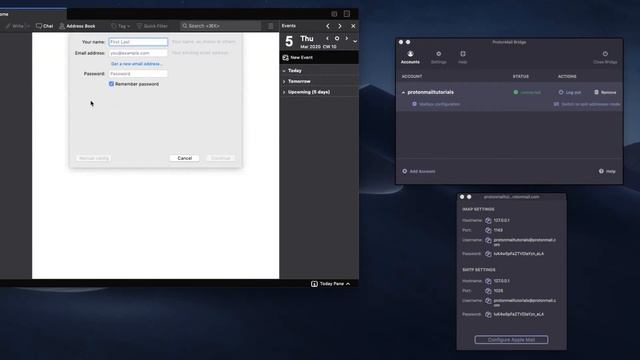Collapse the Today section

[284, 71]
